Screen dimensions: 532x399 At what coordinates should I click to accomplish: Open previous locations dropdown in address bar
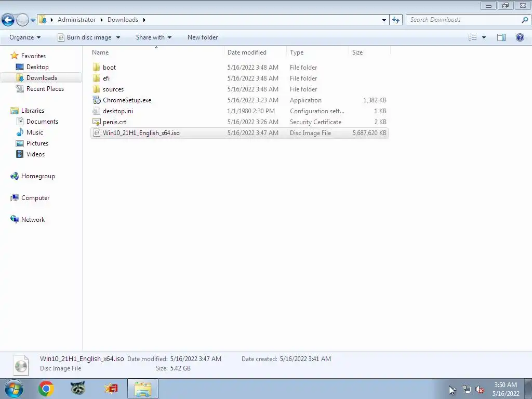point(384,20)
